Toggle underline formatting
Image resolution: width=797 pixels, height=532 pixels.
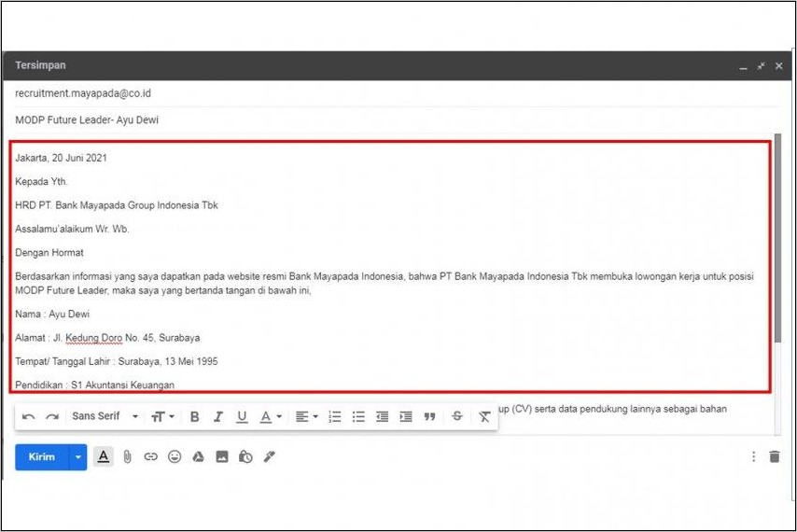242,416
